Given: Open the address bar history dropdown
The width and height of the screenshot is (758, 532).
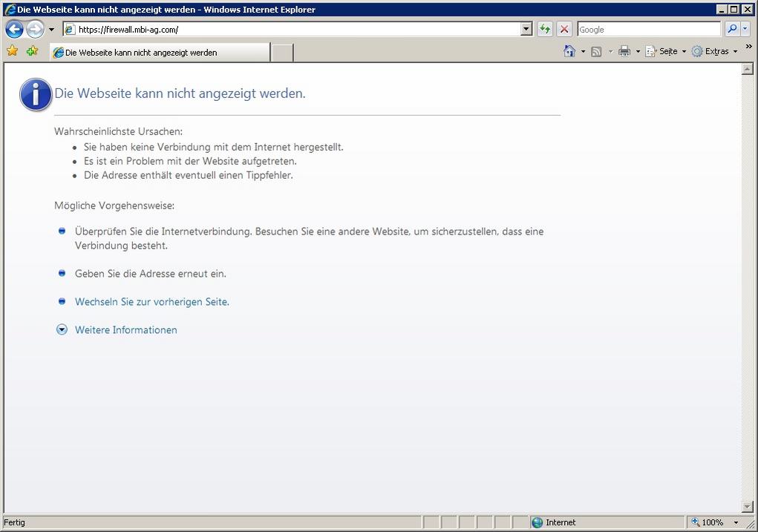Looking at the screenshot, I should pyautogui.click(x=527, y=30).
